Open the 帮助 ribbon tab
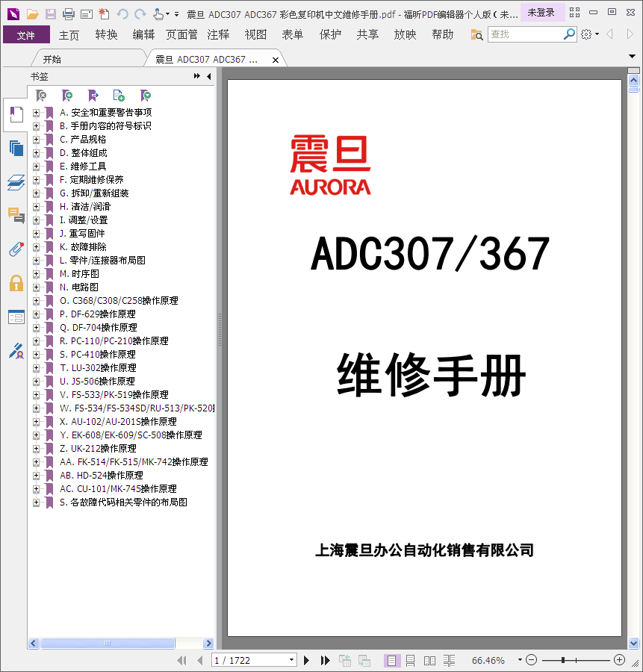This screenshot has width=643, height=672. (x=442, y=34)
